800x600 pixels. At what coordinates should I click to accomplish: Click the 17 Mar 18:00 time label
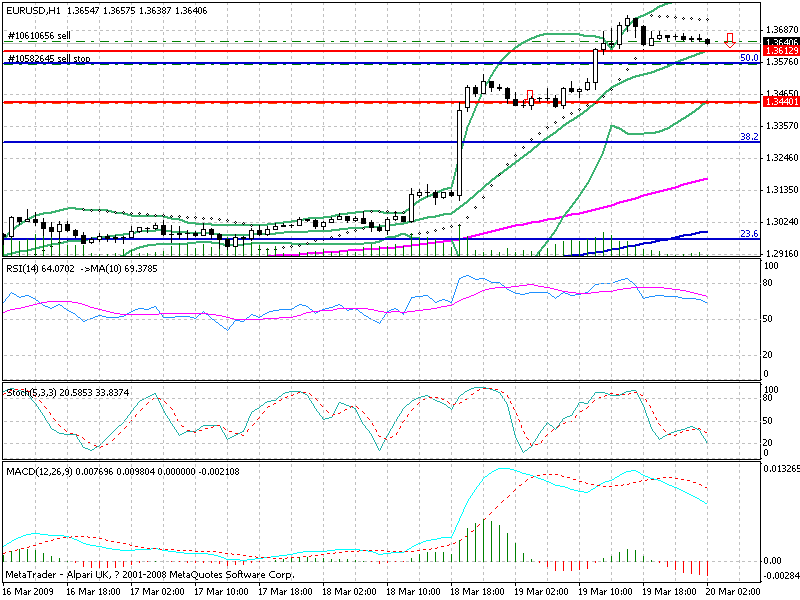click(x=286, y=592)
